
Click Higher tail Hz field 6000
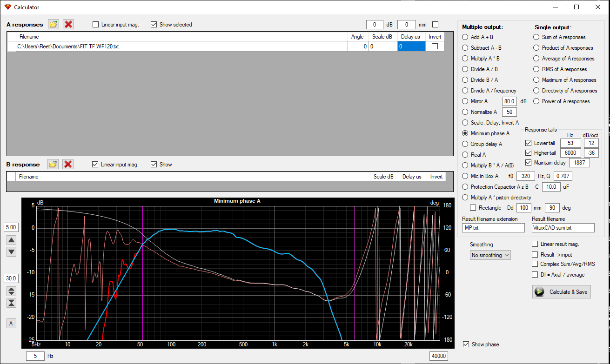click(x=570, y=153)
